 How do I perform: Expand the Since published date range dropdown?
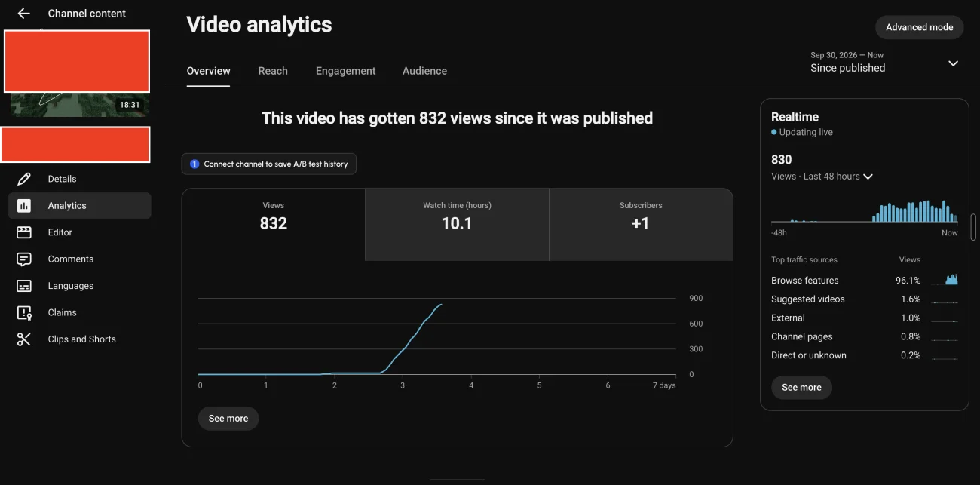pyautogui.click(x=953, y=63)
